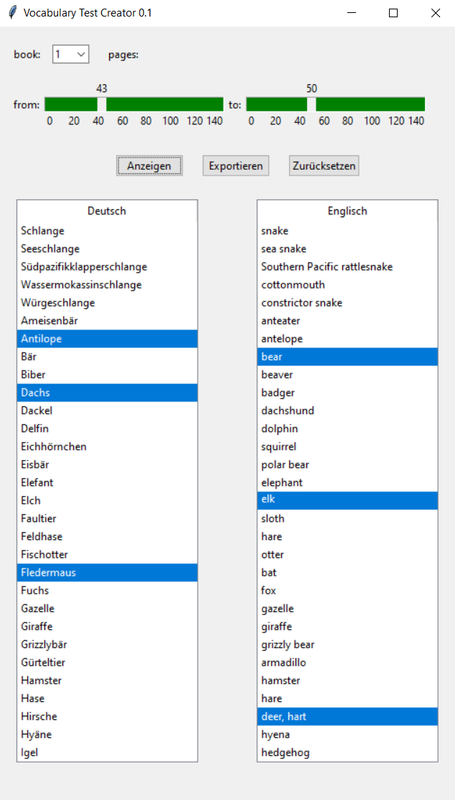The width and height of the screenshot is (455, 800).
Task: Select 'Wassermokassinschlange' in the Deutsch list
Action: click(107, 285)
